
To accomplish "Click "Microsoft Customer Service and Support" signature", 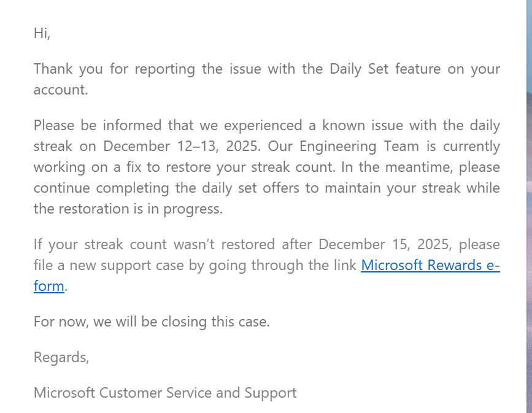I will [165, 393].
